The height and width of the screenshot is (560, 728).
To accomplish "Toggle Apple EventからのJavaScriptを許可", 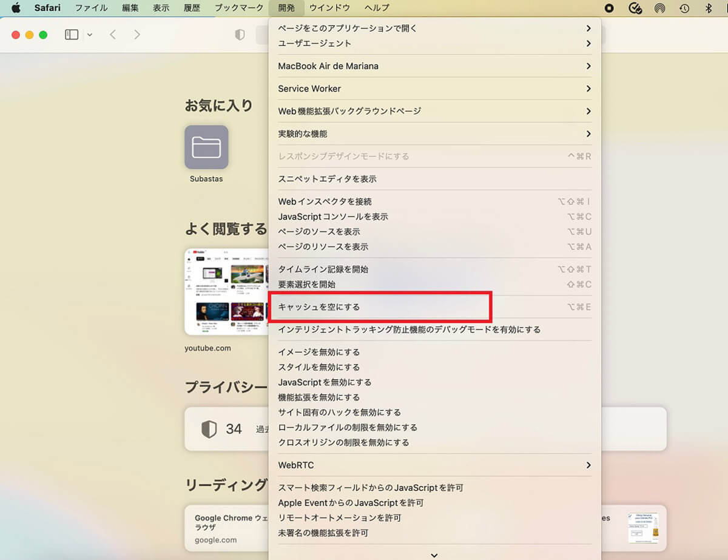I will (x=435, y=503).
